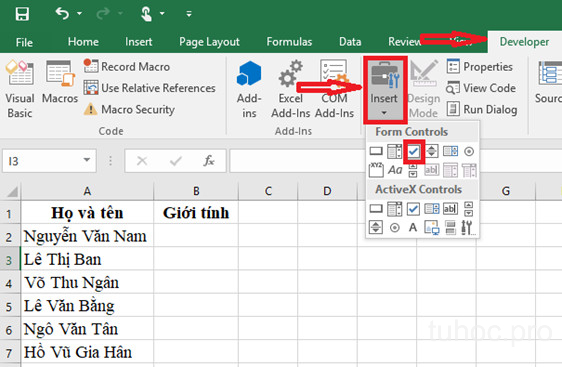This screenshot has width=562, height=367.
Task: Save the workbook with the floppy disk icon
Action: click(22, 14)
